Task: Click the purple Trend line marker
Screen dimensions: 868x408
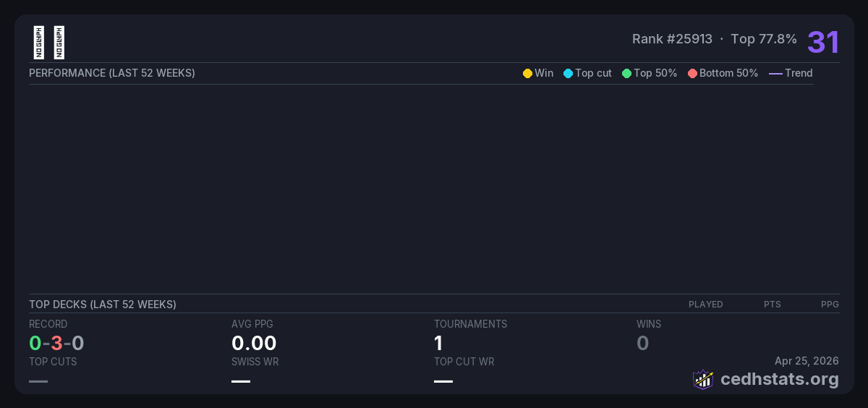Action: [775, 74]
